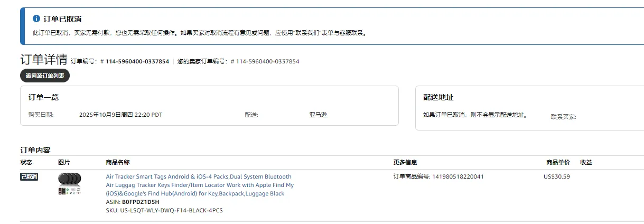644x224 pixels.
Task: Click the blue info icon in the alert
Action: click(36, 18)
